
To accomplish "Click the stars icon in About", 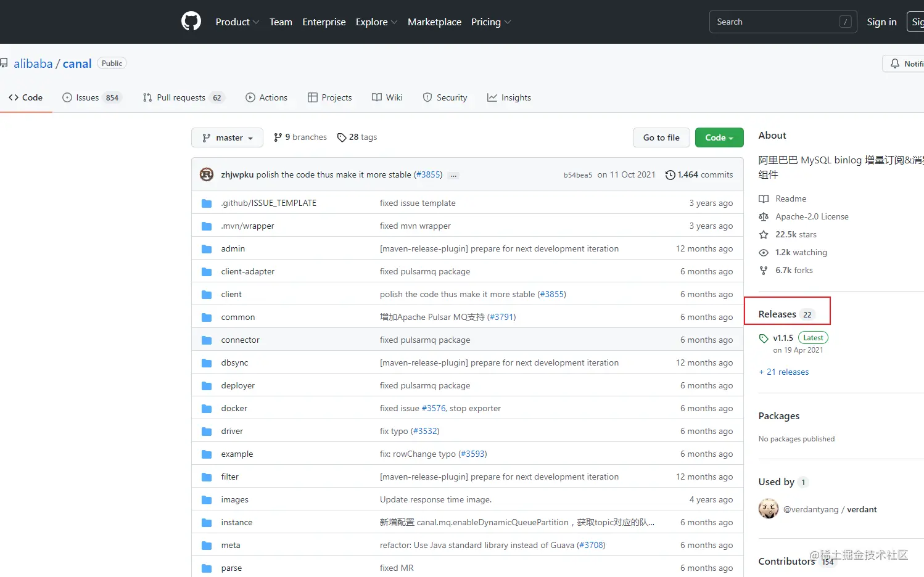I will click(x=764, y=234).
